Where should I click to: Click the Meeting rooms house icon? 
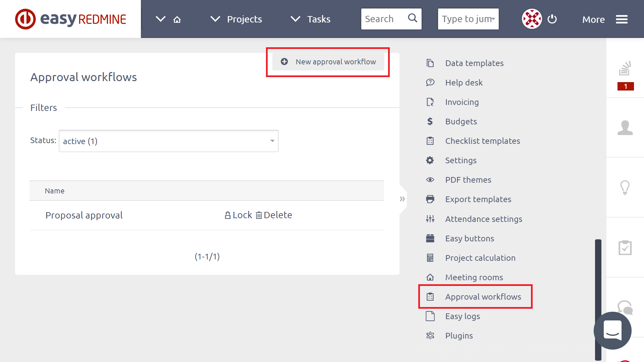click(x=430, y=277)
